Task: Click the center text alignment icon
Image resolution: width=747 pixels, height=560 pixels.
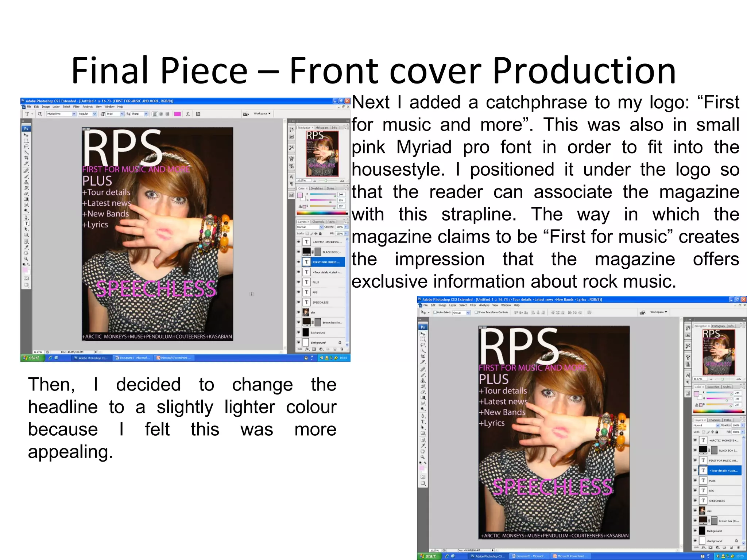Action: tap(161, 114)
